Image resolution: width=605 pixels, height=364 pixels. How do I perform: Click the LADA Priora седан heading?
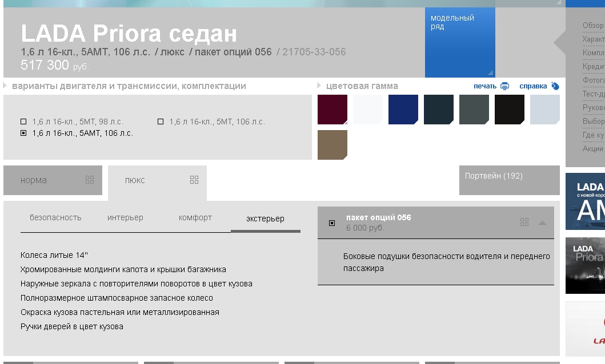coord(129,34)
